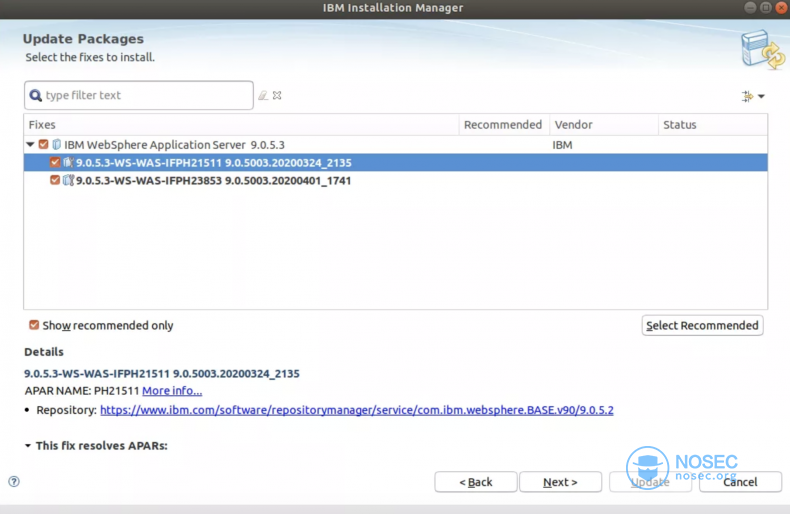This screenshot has height=514, width=790.
Task: Select the 9.0.5.3-WS-WAS-IFPH21511 row
Action: pyautogui.click(x=396, y=162)
